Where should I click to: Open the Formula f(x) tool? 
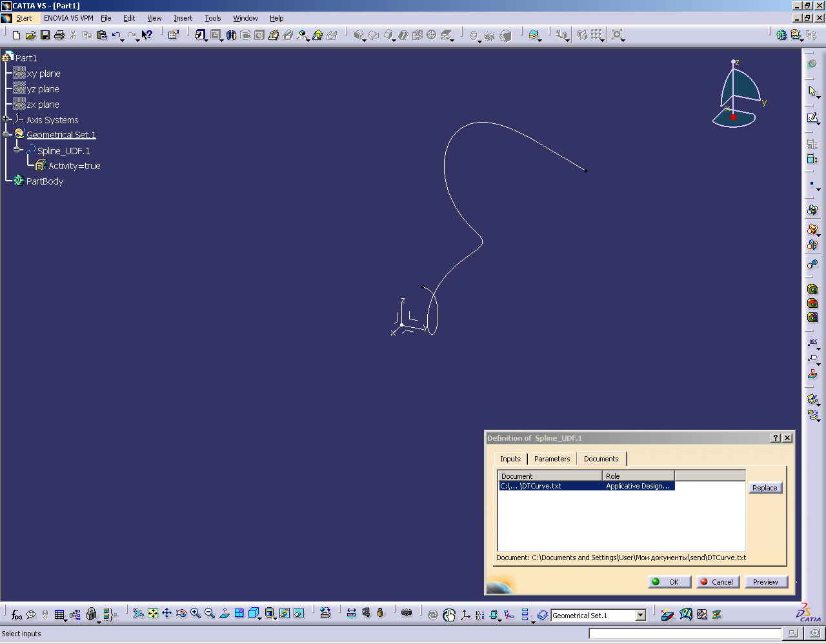coord(17,615)
